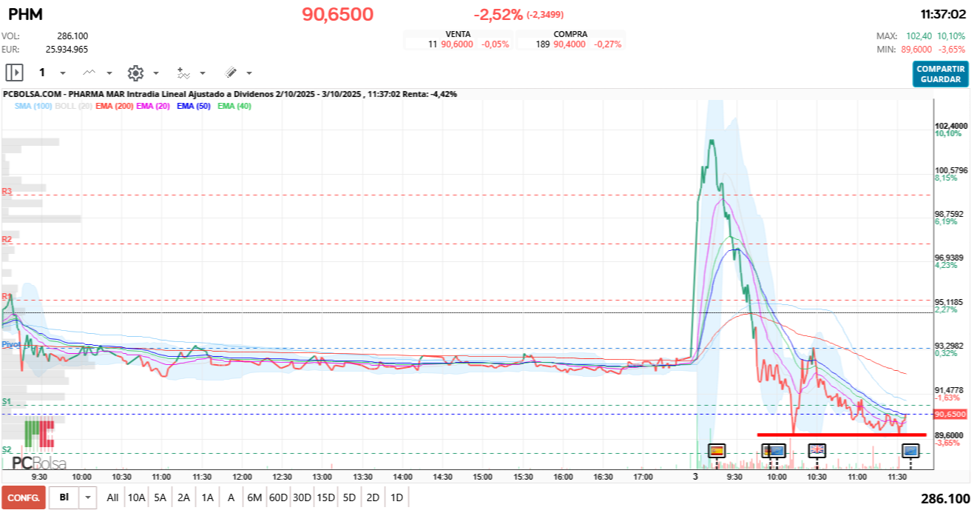
Task: Click the COMPARTIR GUARDAR button
Action: click(940, 74)
